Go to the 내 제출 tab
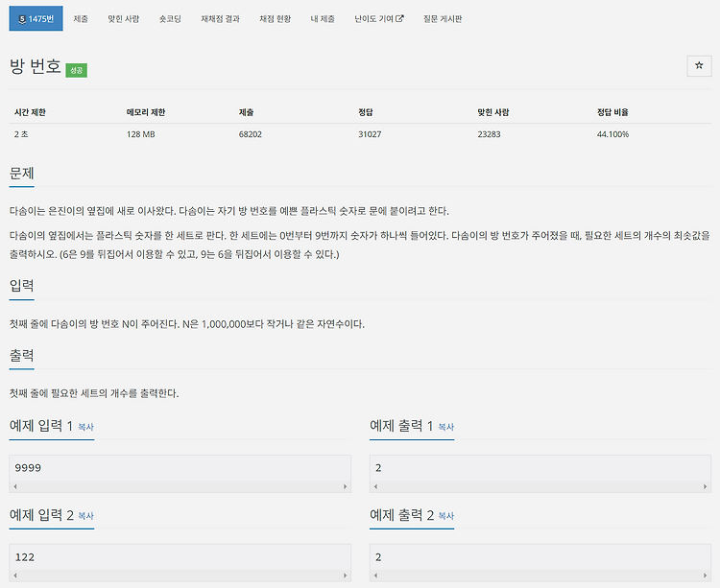 (323, 19)
